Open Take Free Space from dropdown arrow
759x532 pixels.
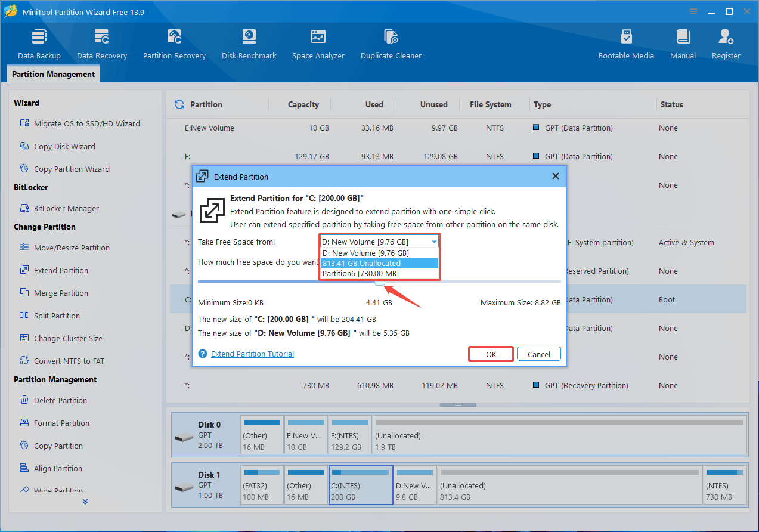(x=434, y=242)
